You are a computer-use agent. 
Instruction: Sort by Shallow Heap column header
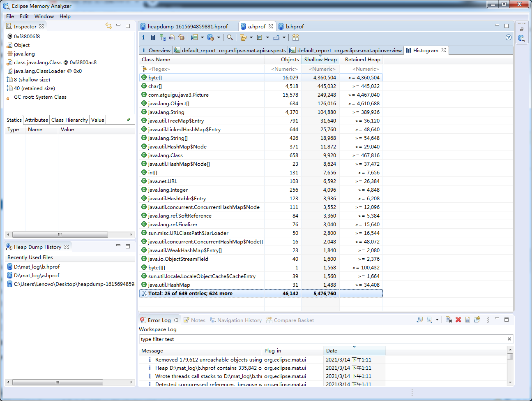click(320, 59)
